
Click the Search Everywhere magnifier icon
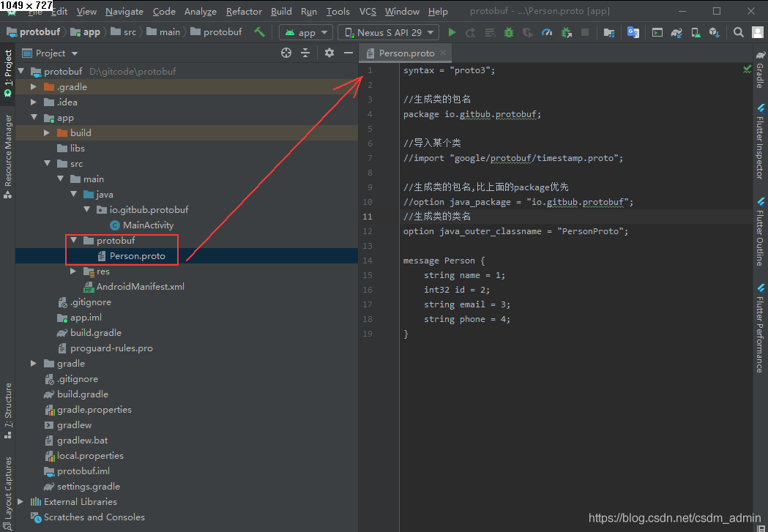(x=739, y=32)
